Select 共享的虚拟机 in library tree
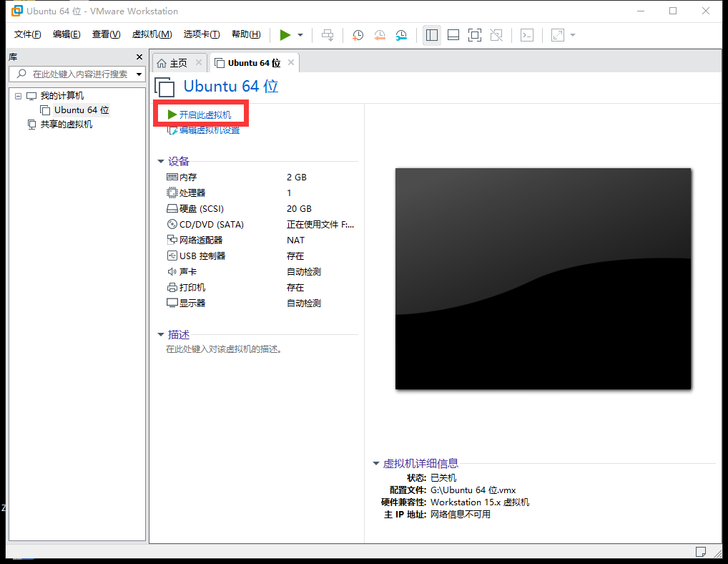This screenshot has height=564, width=728. coord(66,125)
